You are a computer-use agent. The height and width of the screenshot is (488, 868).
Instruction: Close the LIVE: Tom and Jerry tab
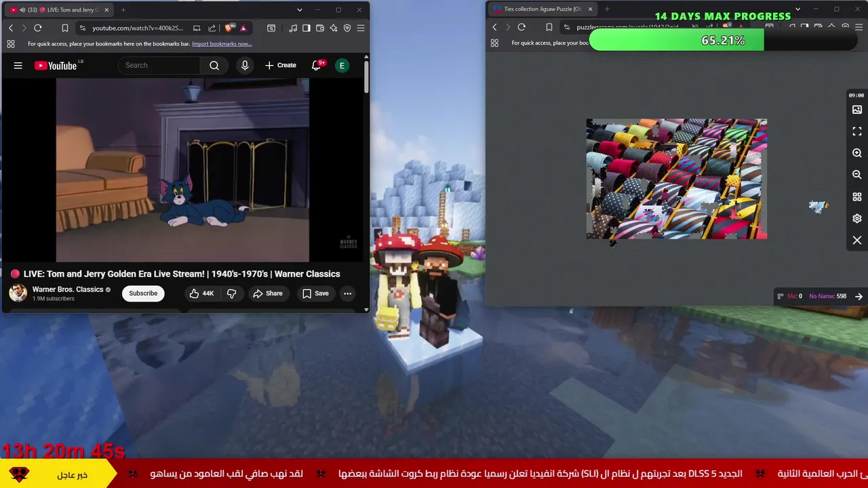click(x=106, y=10)
